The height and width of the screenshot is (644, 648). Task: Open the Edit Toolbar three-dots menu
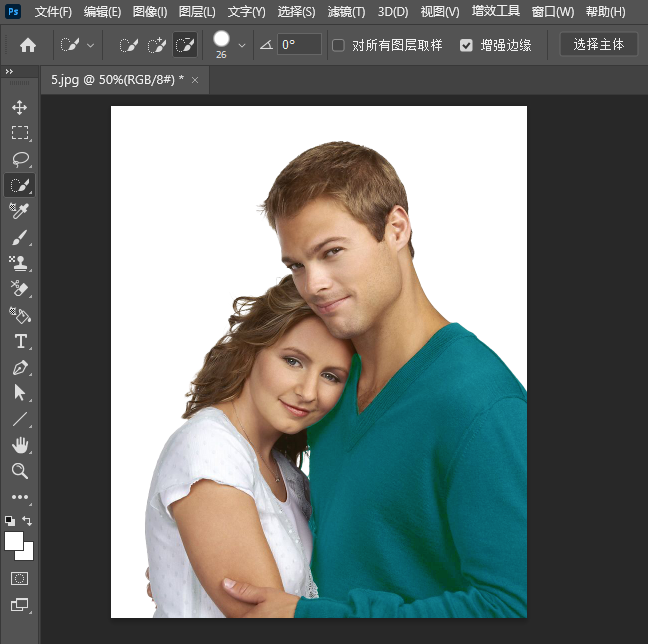tap(19, 497)
